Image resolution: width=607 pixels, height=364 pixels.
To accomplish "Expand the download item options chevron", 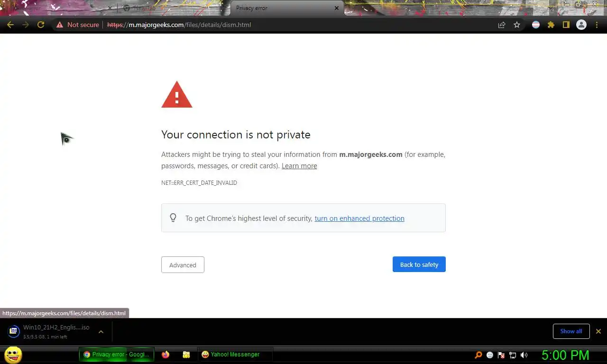I will 101,332.
